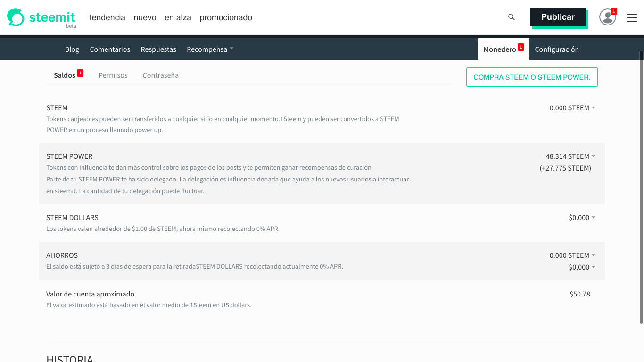The width and height of the screenshot is (644, 362).
Task: Go to tendencia posts
Action: [107, 17]
